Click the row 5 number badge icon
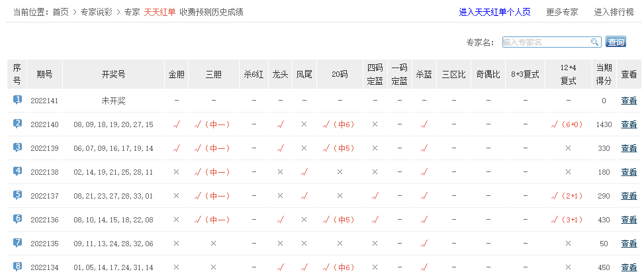Screen dimensions: 644x278 coord(17,195)
